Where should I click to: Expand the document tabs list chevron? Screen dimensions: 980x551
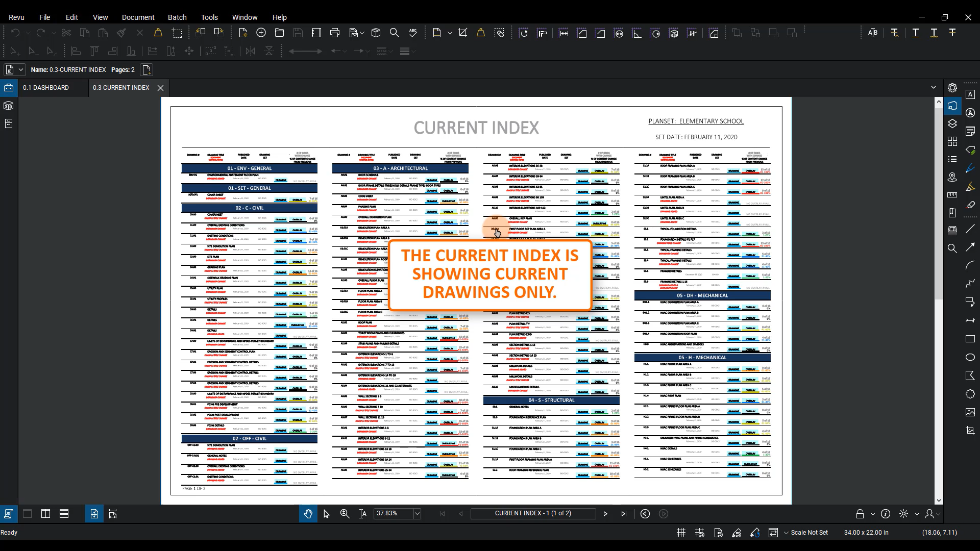(934, 88)
